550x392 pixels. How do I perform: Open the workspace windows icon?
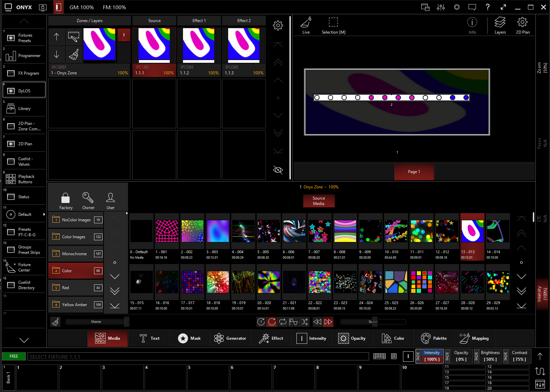pyautogui.click(x=425, y=7)
